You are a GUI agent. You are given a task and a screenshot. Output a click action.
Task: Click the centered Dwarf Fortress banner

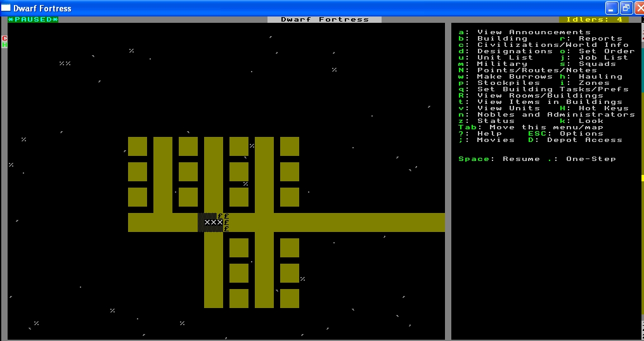click(x=325, y=19)
